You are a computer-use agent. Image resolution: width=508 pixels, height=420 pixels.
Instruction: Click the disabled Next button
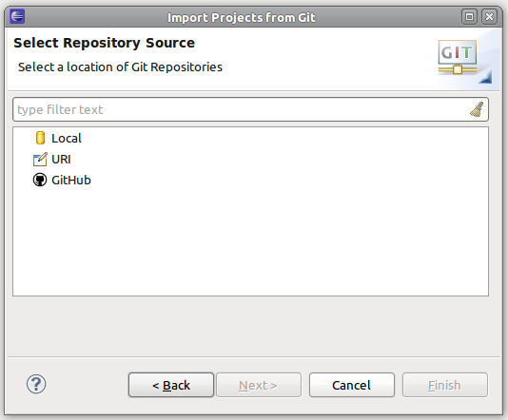259,385
